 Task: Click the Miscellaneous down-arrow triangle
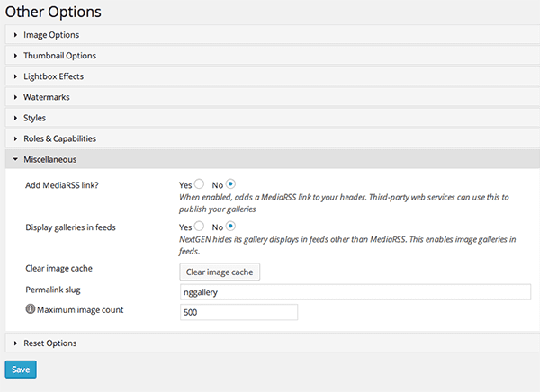pos(15,159)
